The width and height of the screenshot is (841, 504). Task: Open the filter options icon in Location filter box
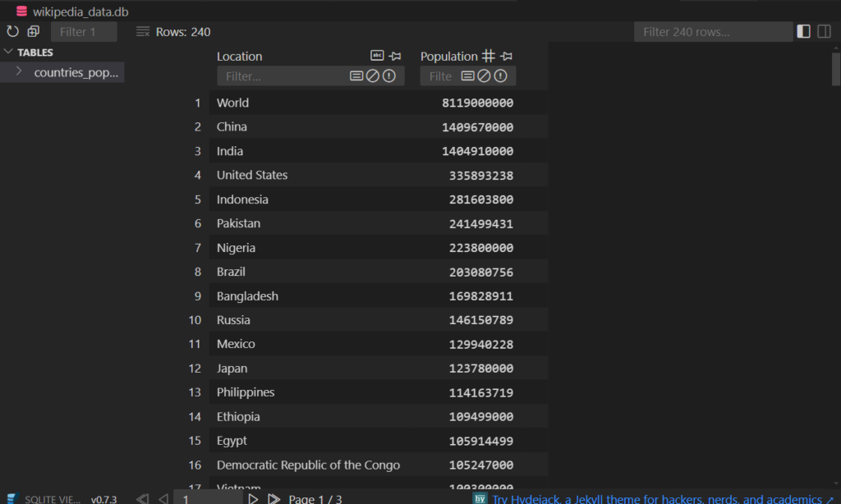click(x=356, y=76)
